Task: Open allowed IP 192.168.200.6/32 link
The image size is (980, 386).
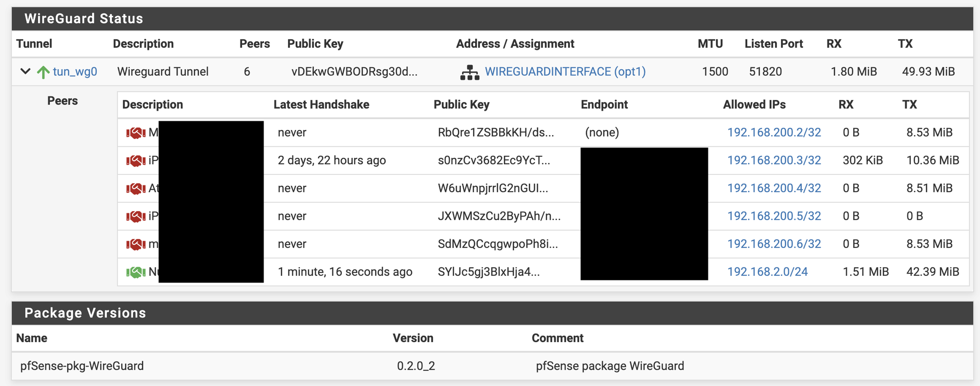Action: coord(774,243)
